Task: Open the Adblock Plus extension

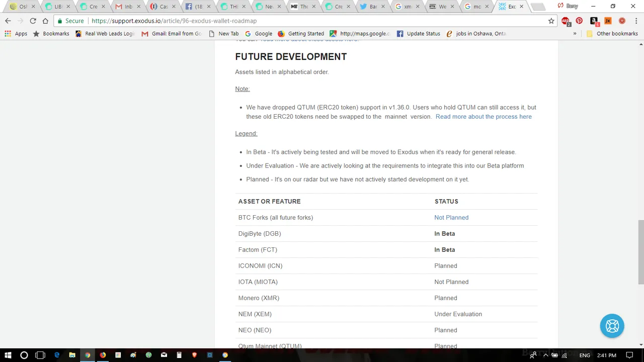Action: tap(566, 21)
